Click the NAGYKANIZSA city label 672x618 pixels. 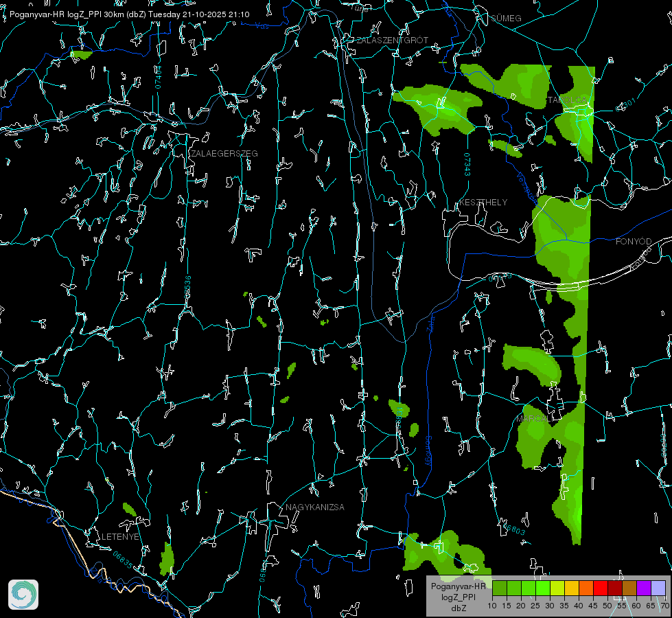pyautogui.click(x=315, y=507)
